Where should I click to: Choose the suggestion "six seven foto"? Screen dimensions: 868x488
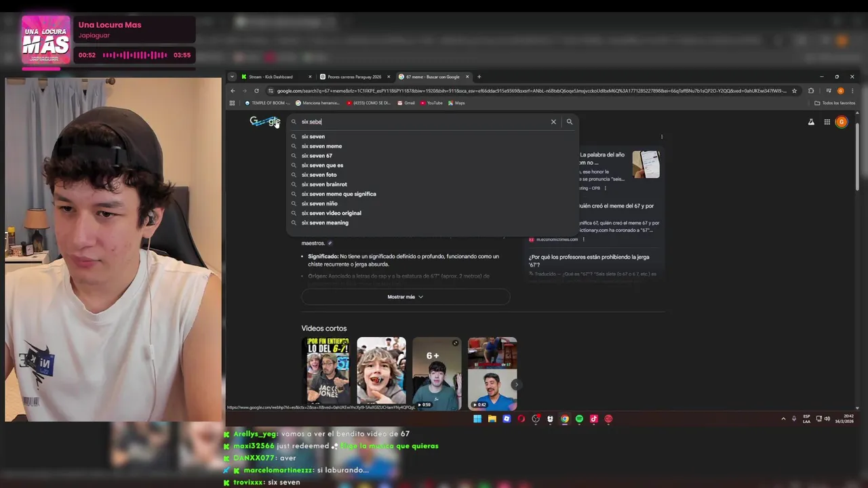tap(433, 175)
